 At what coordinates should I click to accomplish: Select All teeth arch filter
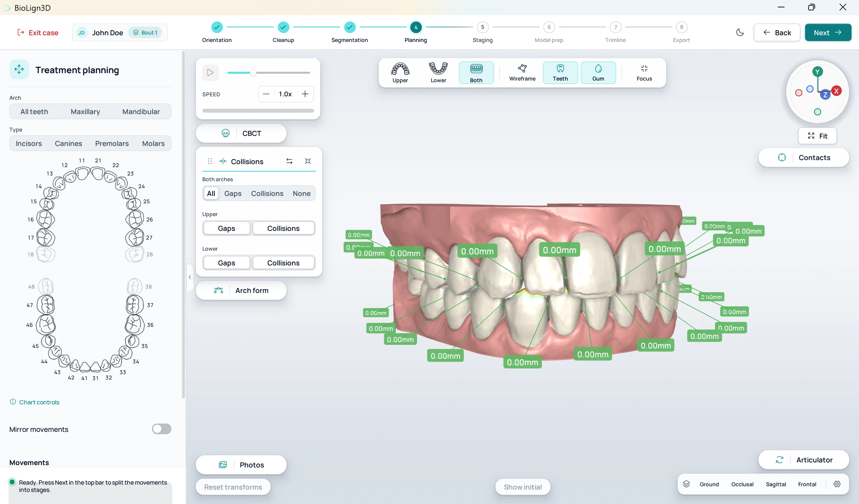34,111
